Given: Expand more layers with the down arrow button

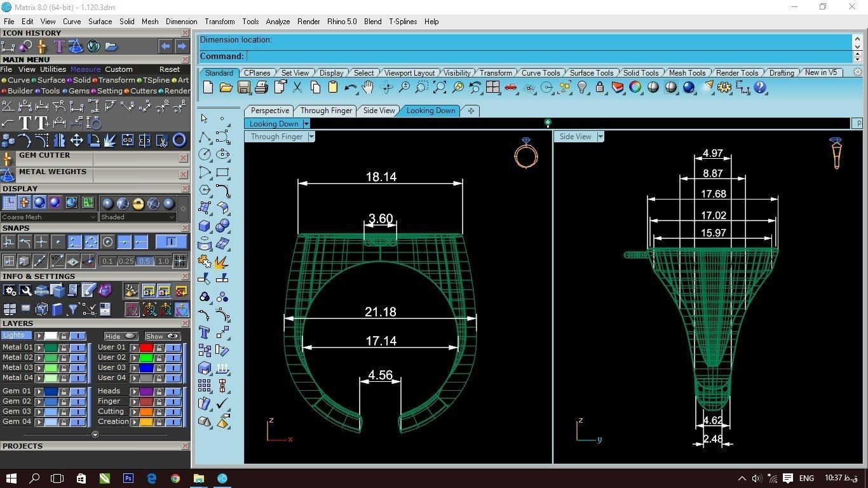Looking at the screenshot, I should (95, 435).
